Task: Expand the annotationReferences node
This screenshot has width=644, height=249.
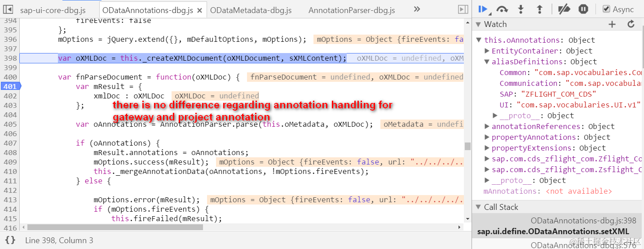Action: (x=487, y=126)
